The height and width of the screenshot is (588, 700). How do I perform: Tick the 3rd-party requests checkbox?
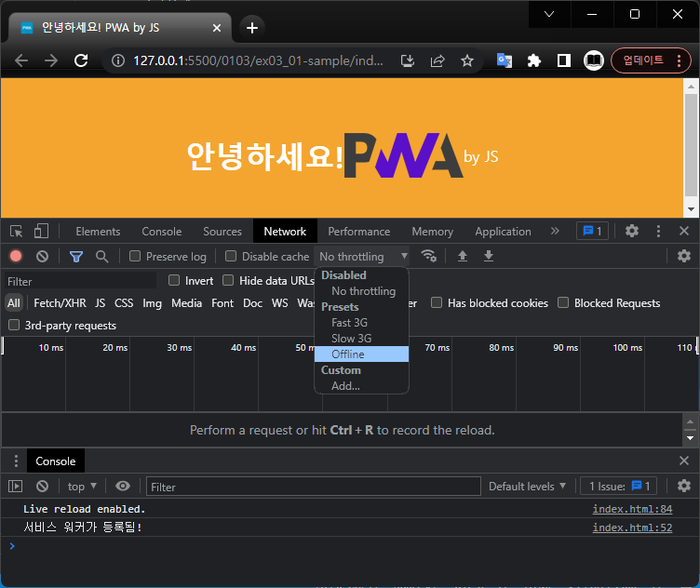pos(14,325)
